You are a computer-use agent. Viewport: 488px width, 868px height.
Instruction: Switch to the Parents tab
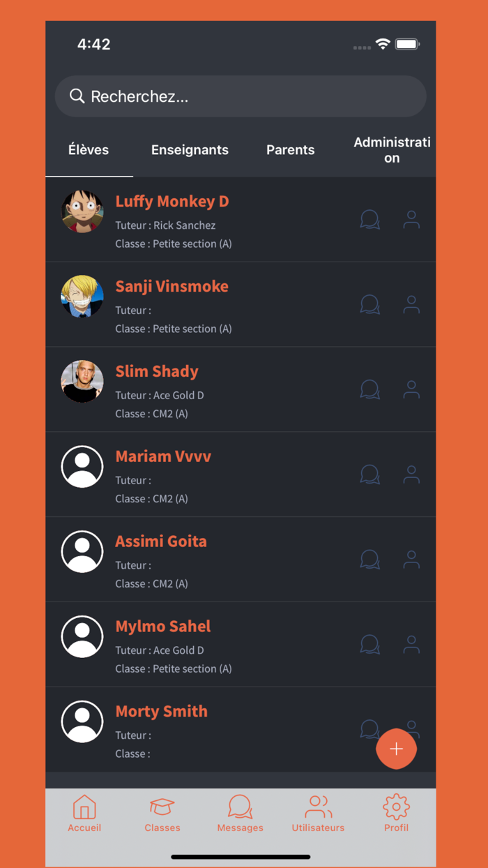tap(290, 150)
